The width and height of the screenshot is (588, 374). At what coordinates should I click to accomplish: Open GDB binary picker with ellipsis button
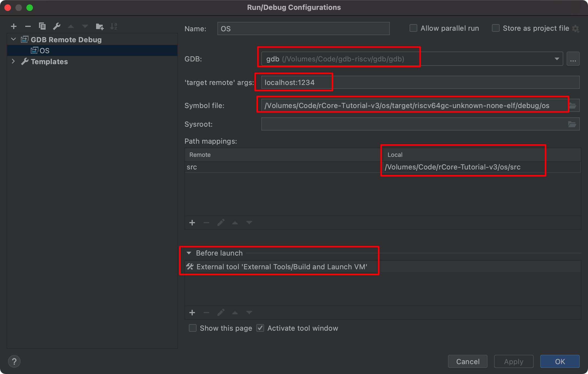coord(573,58)
